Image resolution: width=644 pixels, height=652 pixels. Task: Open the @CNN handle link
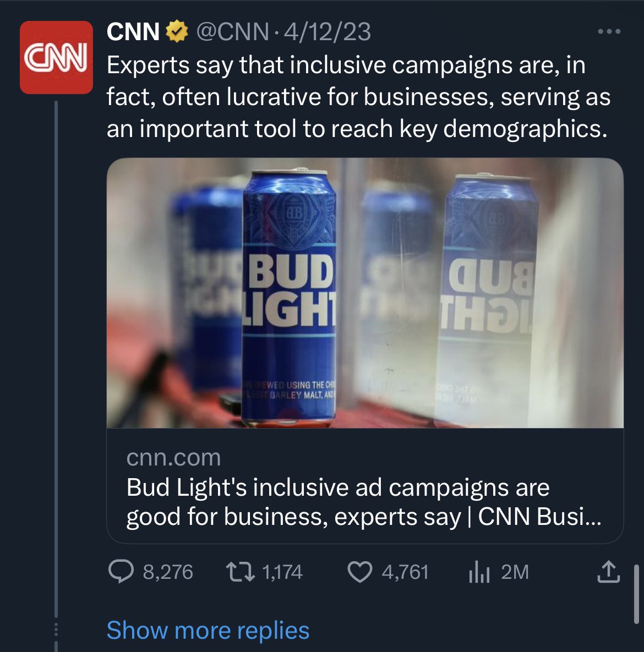point(232,32)
